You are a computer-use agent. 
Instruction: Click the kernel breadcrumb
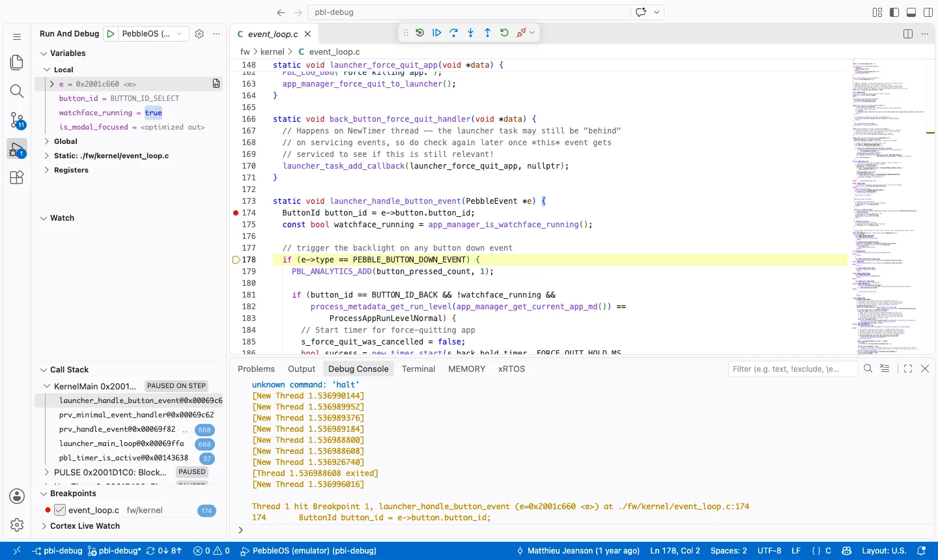point(272,51)
